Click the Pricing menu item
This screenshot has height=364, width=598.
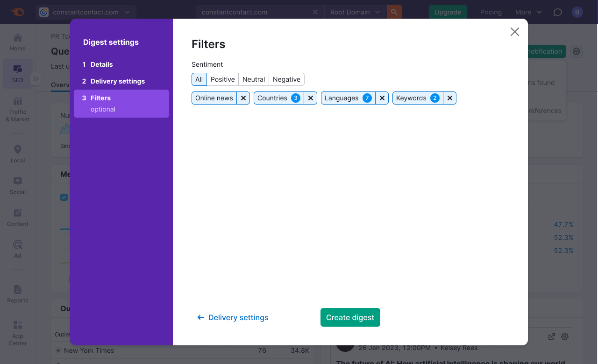coord(491,12)
